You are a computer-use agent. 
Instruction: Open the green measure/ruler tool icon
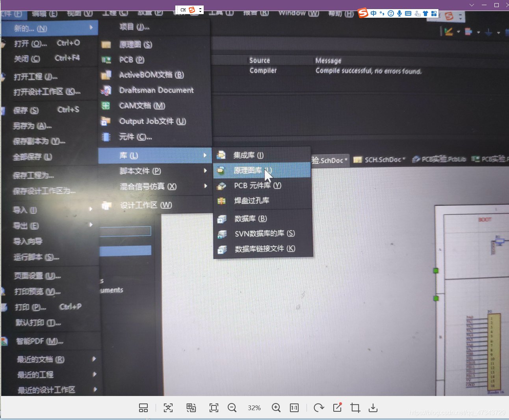449,31
